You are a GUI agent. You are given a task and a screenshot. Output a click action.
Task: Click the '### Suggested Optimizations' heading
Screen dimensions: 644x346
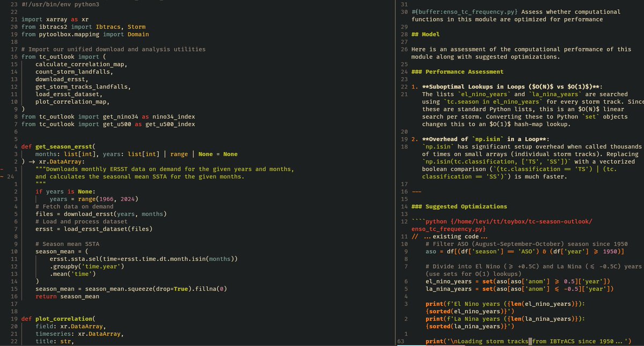pyautogui.click(x=459, y=207)
